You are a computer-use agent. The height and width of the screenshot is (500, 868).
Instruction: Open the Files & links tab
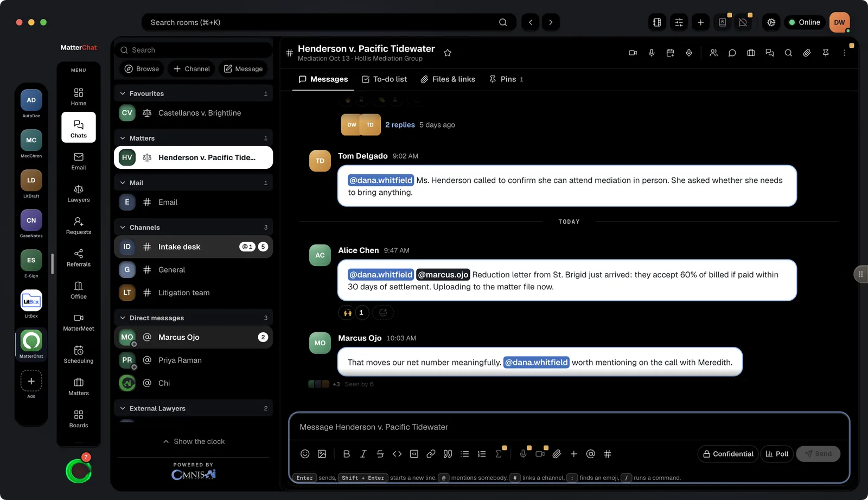point(448,79)
